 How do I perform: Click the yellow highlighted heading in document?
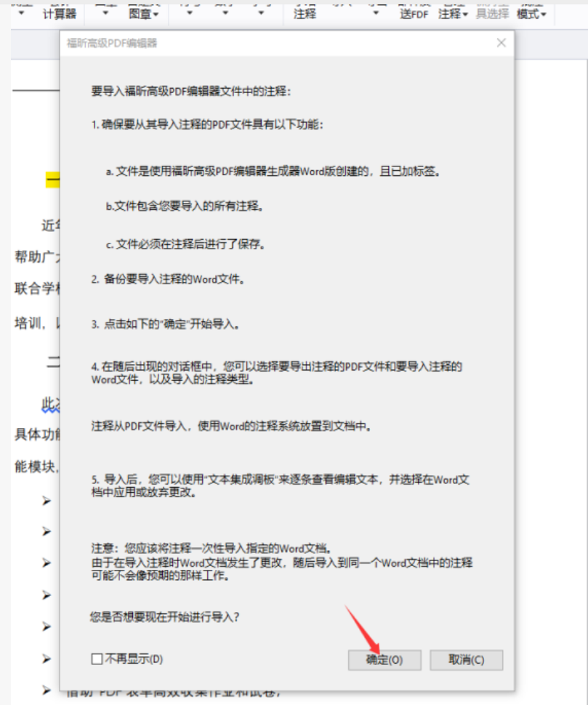[52, 180]
